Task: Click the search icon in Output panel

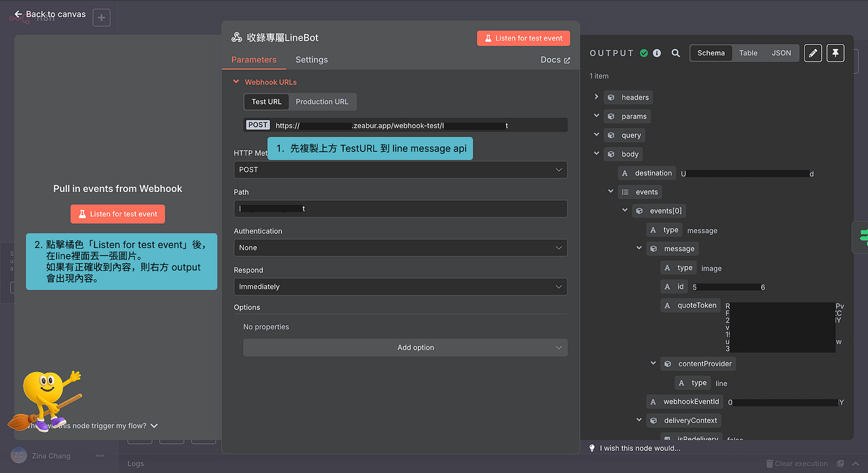Action: pos(675,53)
